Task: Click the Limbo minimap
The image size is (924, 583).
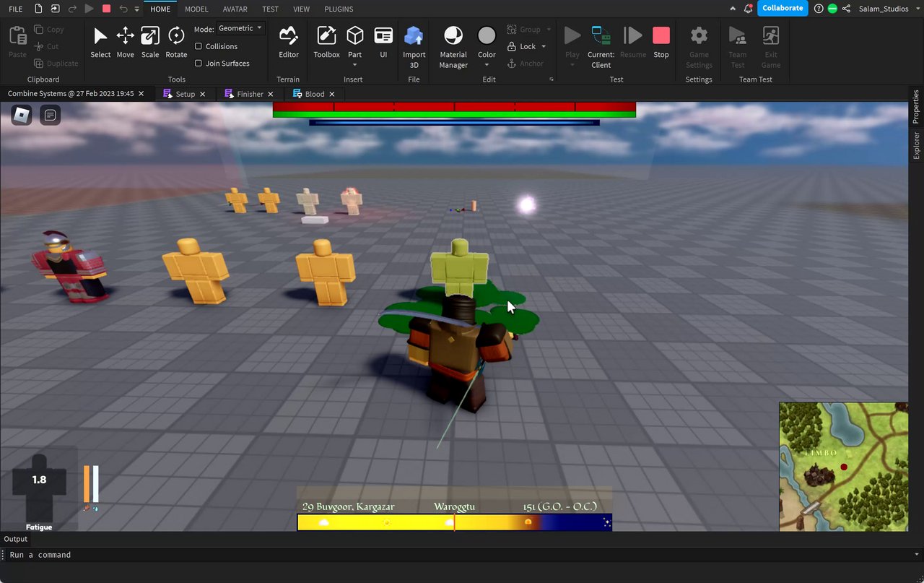Action: point(843,467)
